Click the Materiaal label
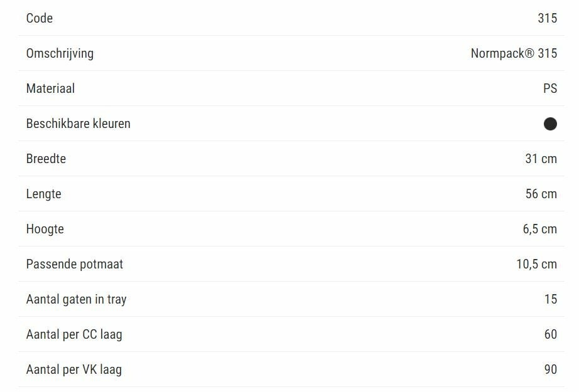Image resolution: width=579 pixels, height=392 pixels. click(50, 88)
